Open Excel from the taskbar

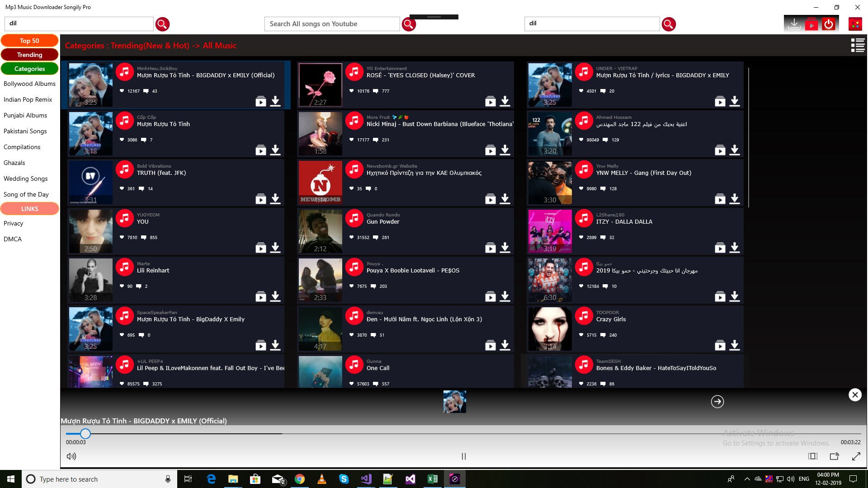click(433, 479)
